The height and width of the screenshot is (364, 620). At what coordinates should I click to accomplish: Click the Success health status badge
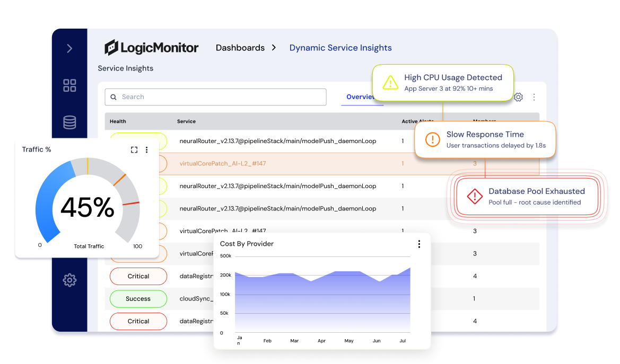tap(138, 299)
